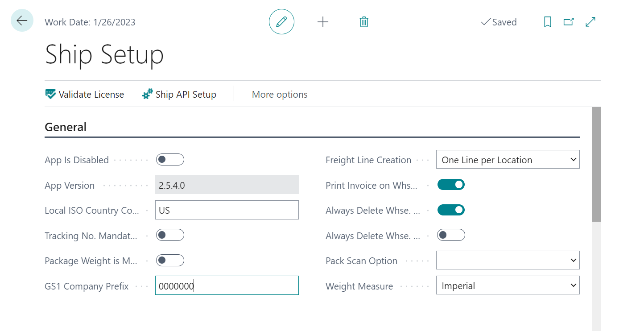Click the Local ISO Country Code field
The width and height of the screenshot is (644, 331).
[227, 210]
